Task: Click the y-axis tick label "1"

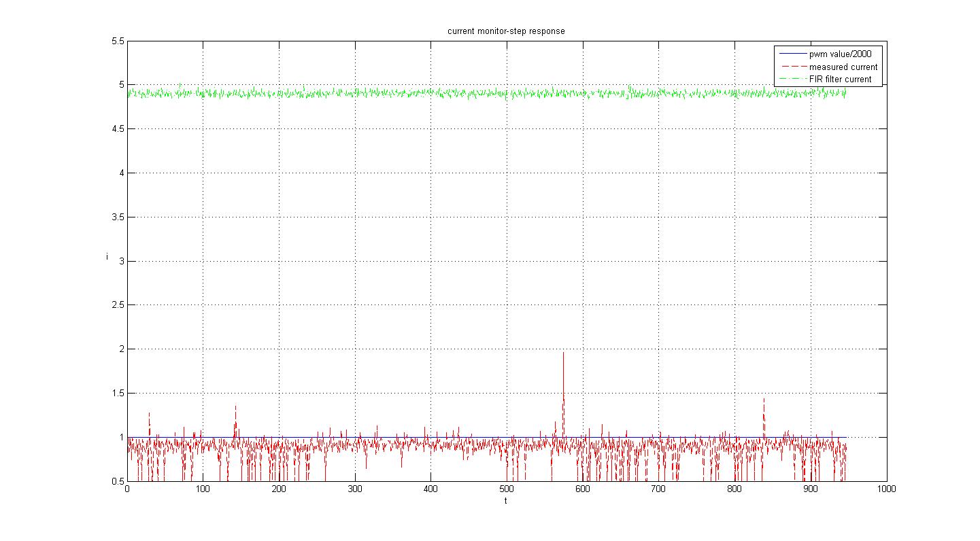Action: click(122, 438)
